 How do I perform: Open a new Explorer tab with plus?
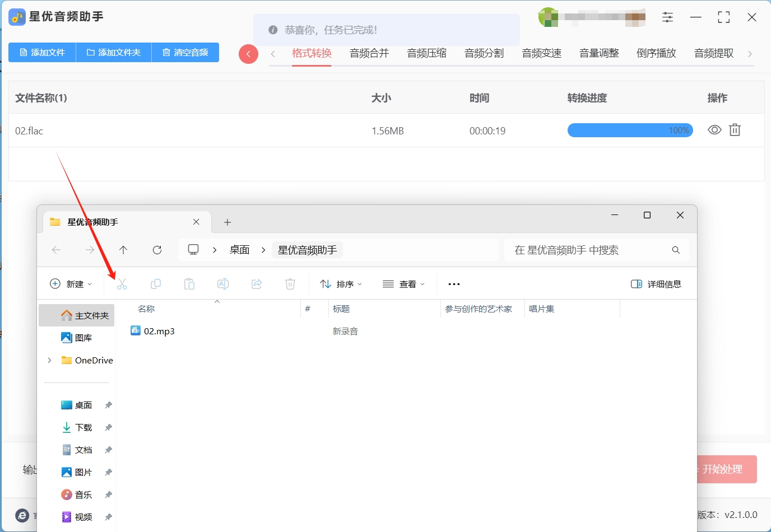click(x=227, y=222)
